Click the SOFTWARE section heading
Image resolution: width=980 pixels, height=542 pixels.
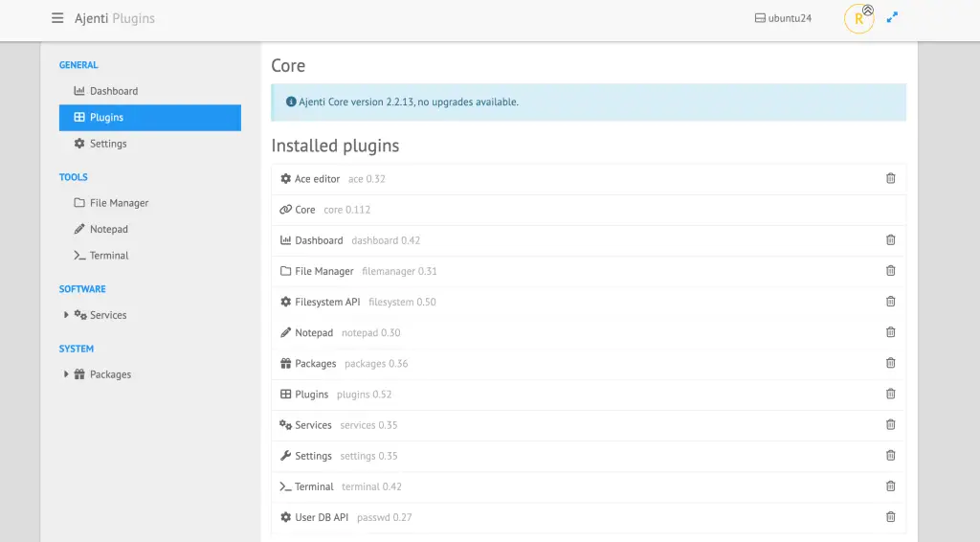coord(82,289)
